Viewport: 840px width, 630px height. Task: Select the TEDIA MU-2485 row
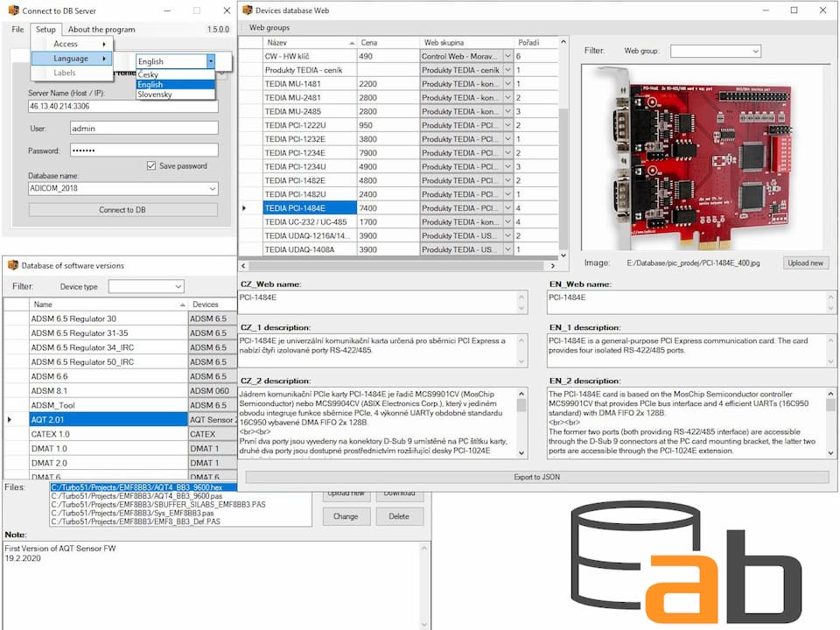398,111
